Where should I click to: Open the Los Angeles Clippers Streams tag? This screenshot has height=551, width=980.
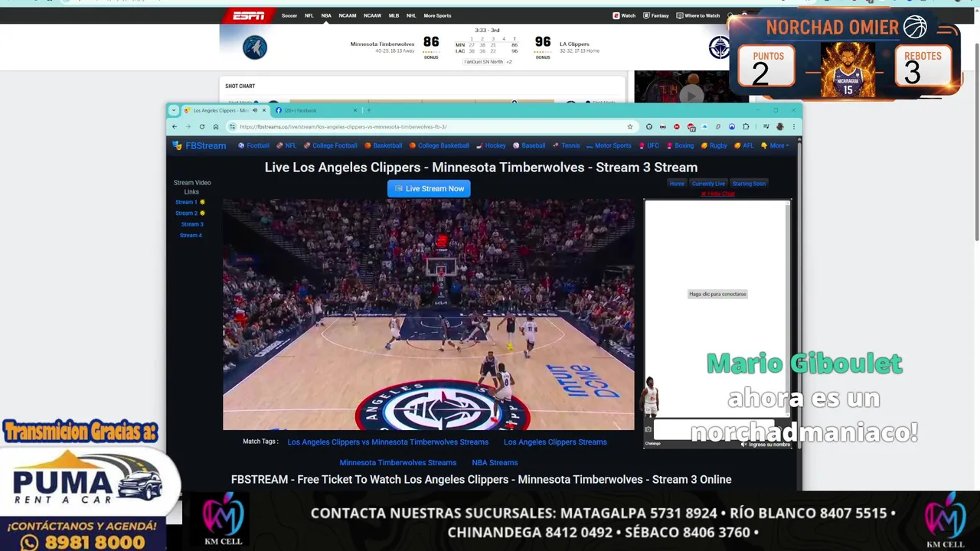click(555, 442)
